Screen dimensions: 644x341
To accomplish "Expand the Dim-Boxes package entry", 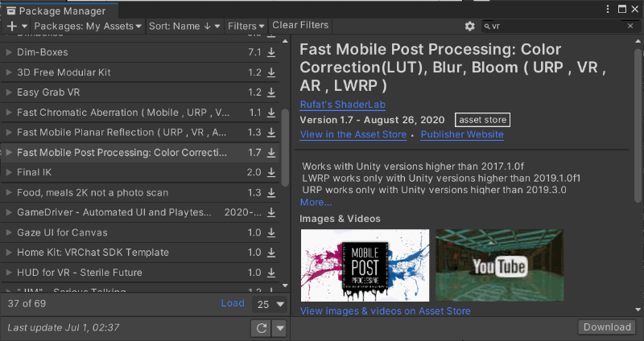I will click(9, 52).
